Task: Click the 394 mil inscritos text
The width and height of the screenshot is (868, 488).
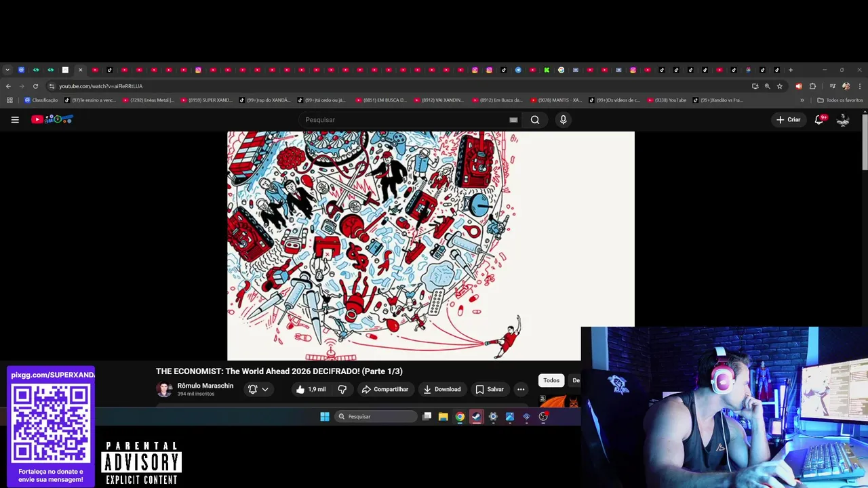Action: coord(195,394)
